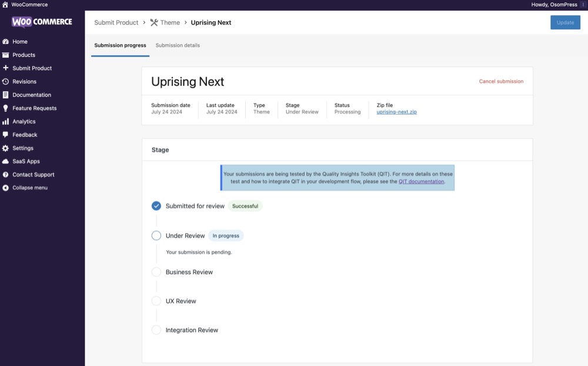Click the Documentation page icon
Screen dimensions: 588x366
coord(5,95)
